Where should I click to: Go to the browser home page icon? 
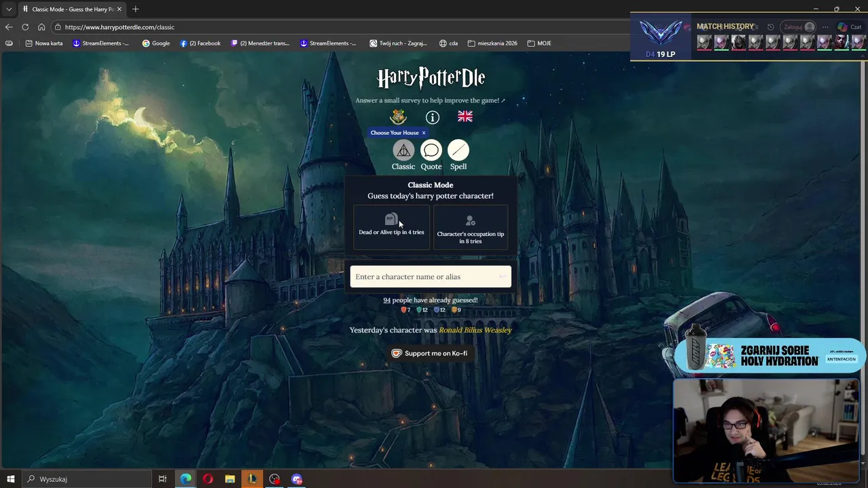(x=41, y=27)
